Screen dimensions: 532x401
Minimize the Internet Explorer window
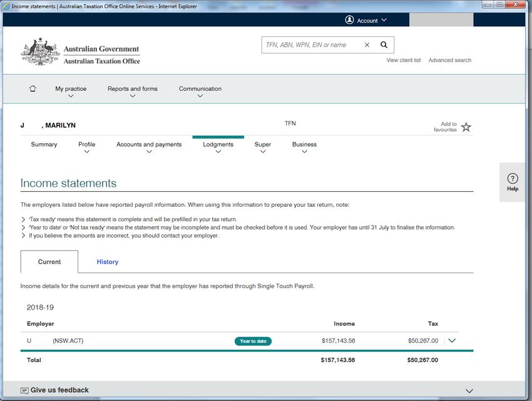[x=488, y=4]
